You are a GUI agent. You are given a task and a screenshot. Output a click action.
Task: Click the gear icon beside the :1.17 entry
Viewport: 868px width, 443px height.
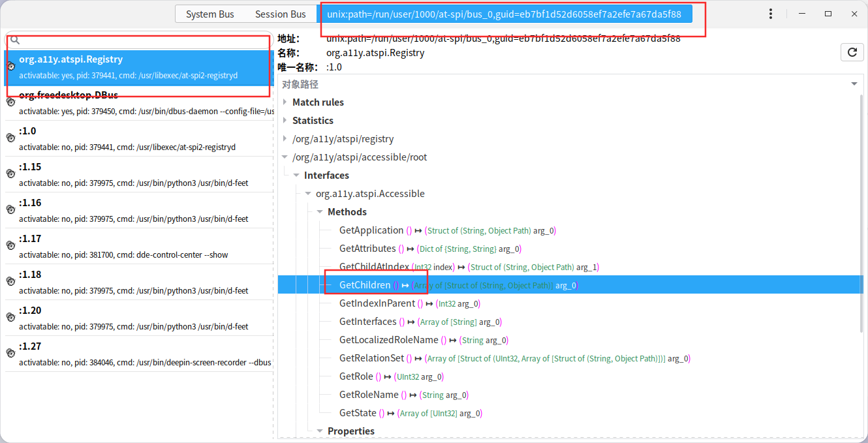pos(10,245)
